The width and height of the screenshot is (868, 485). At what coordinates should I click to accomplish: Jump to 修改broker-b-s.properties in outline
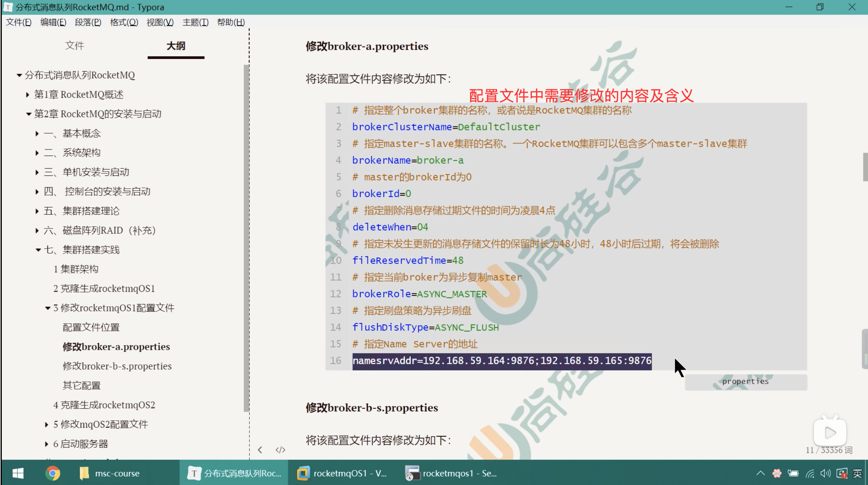(x=117, y=366)
